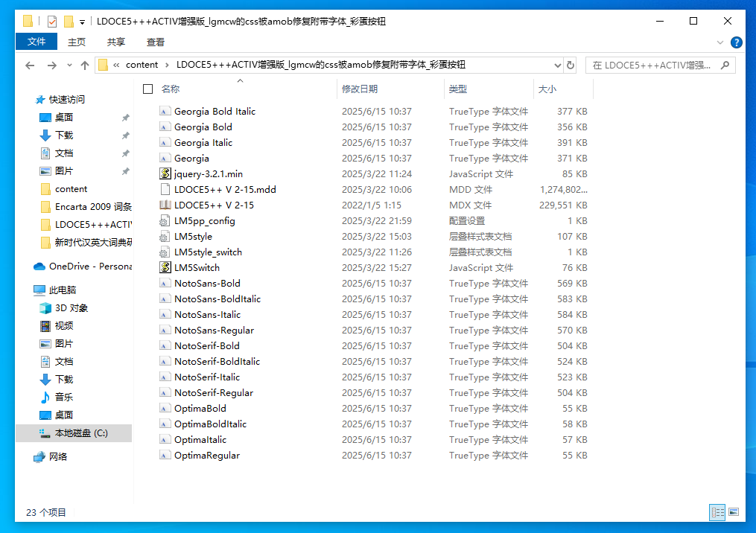Toggle the select-all files checkbox
756x533 pixels.
(x=148, y=89)
